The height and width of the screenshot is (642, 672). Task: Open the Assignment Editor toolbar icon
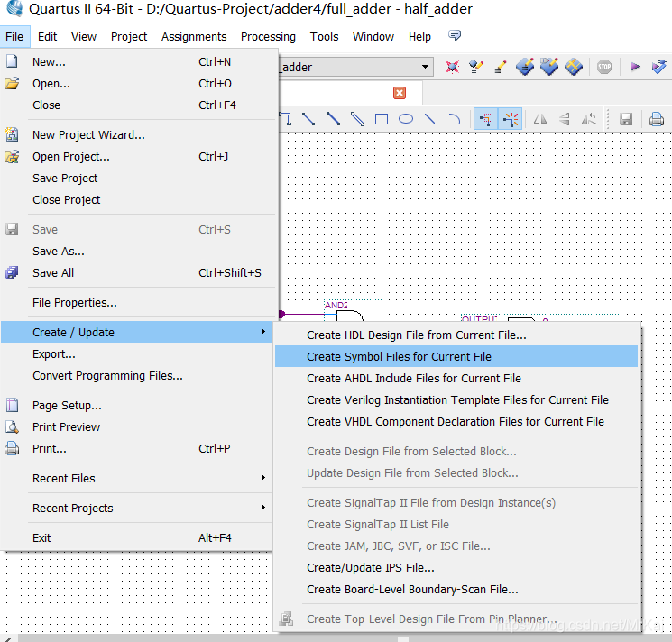coord(475,67)
